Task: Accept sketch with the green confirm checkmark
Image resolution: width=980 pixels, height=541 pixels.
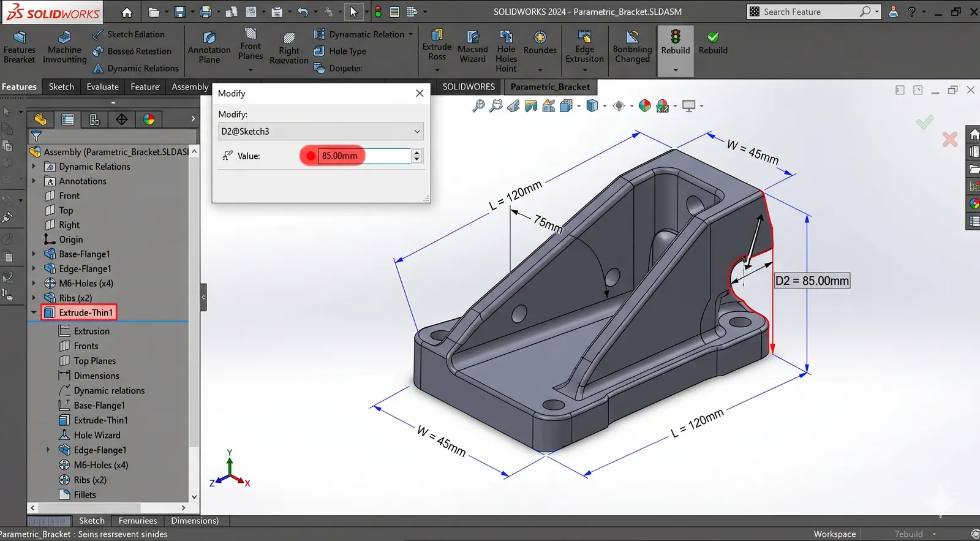Action: tap(925, 122)
